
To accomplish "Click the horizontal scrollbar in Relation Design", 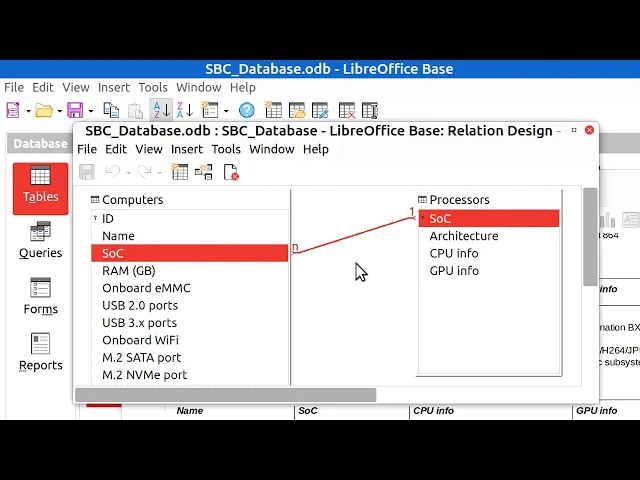I will pyautogui.click(x=226, y=395).
